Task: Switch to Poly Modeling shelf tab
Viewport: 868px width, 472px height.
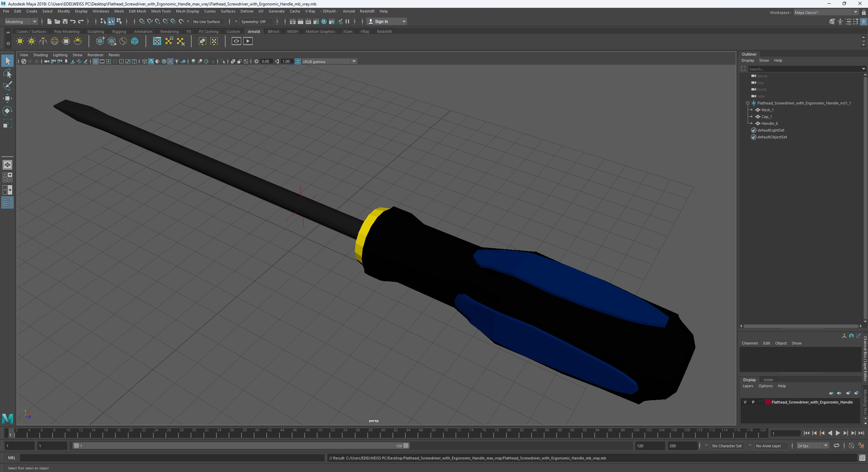Action: tap(66, 32)
